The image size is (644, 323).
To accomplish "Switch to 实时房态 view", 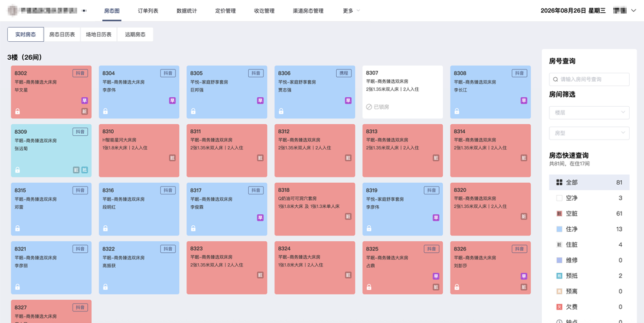I will [26, 35].
